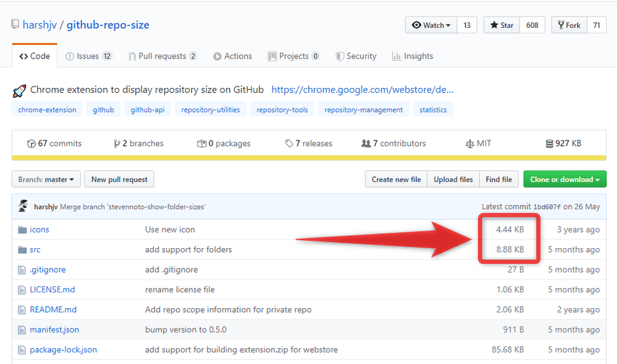Click the database icon beside 927 KB
This screenshot has height=364, width=617.
[549, 144]
